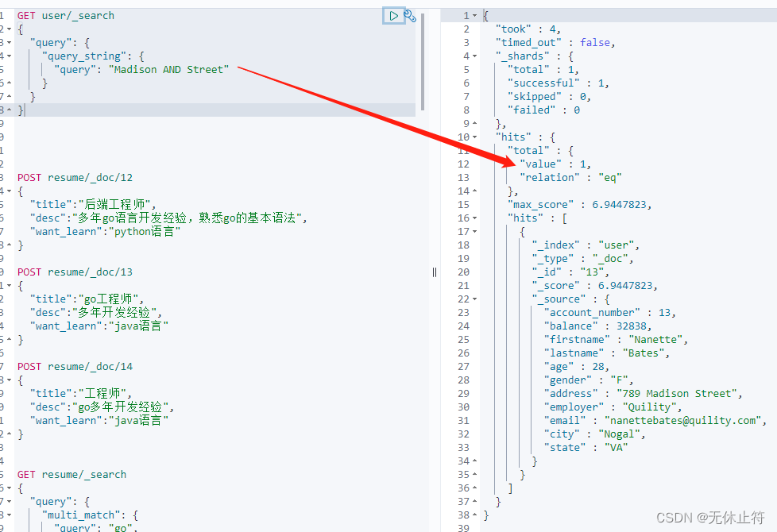Click the "title":"后端工程师" line
777x532 pixels.
pyautogui.click(x=93, y=205)
